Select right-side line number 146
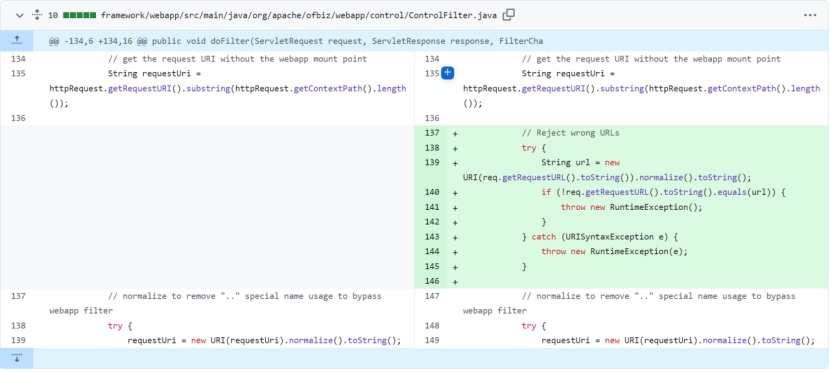Screen dimensions: 830x372 pos(432,281)
